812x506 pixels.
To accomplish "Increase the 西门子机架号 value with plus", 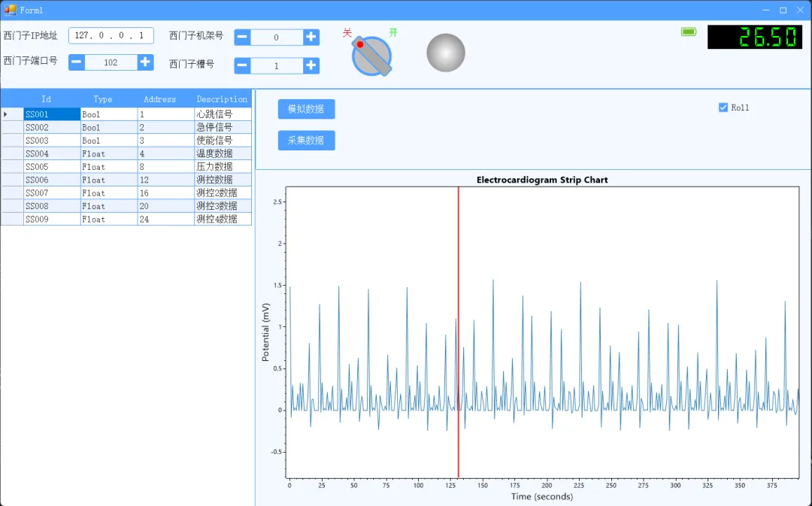I will tap(311, 37).
